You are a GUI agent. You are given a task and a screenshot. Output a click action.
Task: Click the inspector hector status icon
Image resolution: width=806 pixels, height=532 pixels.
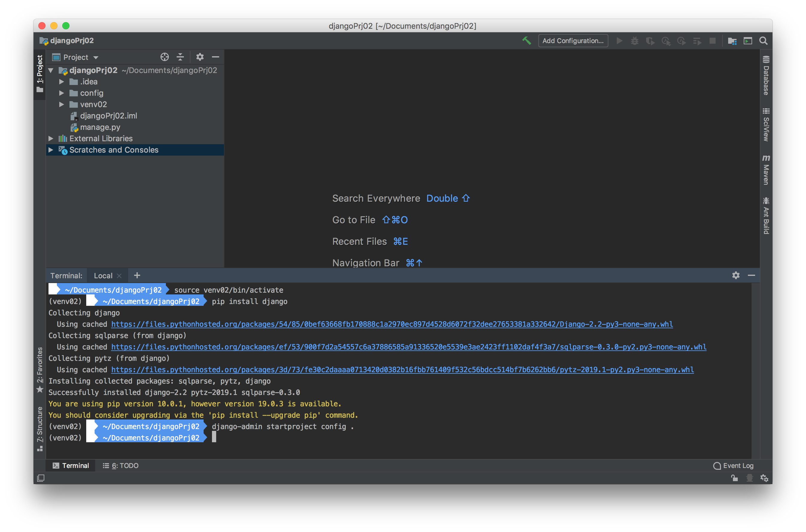[750, 478]
